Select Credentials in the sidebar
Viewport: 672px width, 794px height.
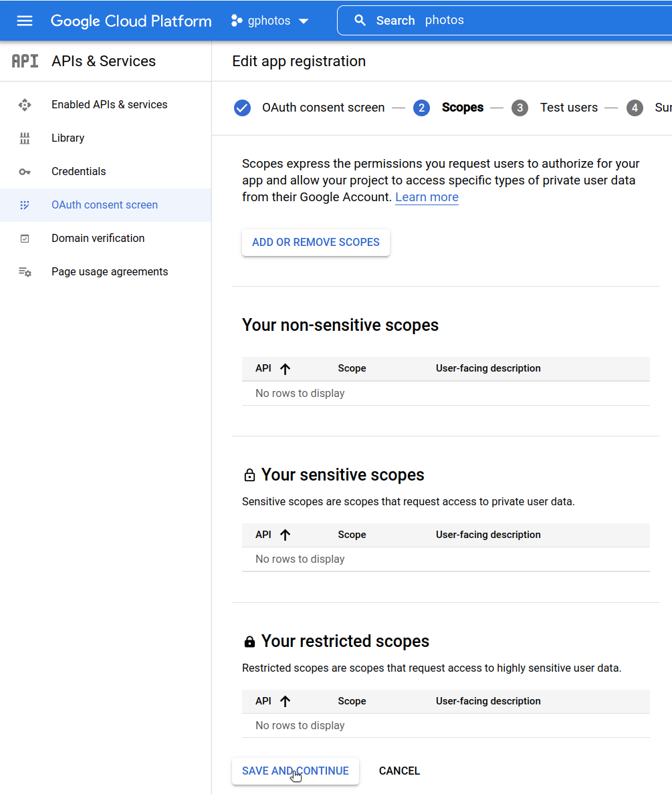click(x=78, y=172)
